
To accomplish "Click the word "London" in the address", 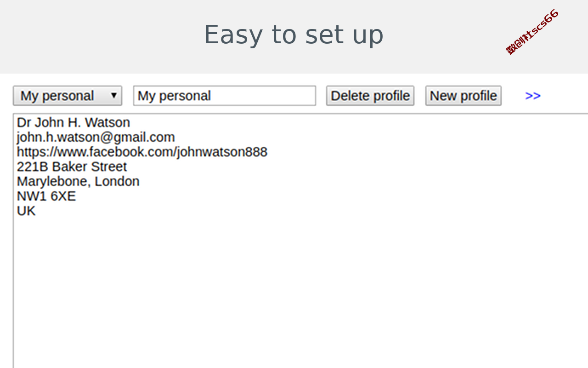I will click(x=117, y=181).
